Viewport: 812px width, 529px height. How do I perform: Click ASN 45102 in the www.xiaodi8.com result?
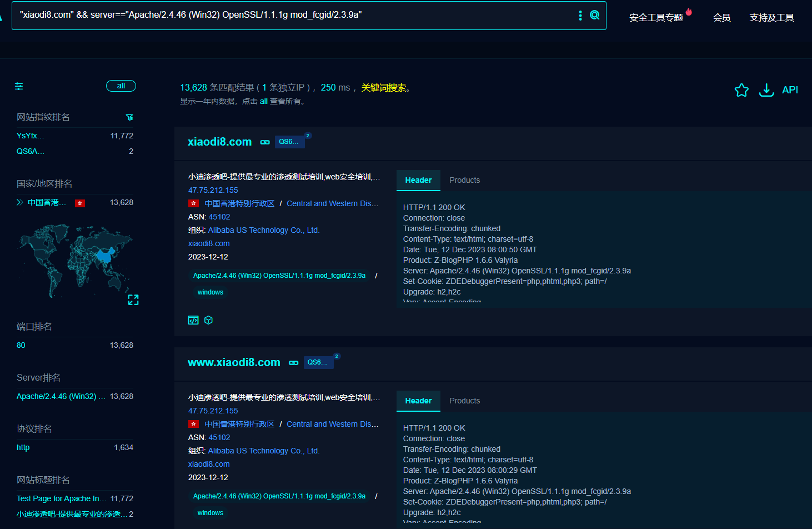[x=219, y=437]
